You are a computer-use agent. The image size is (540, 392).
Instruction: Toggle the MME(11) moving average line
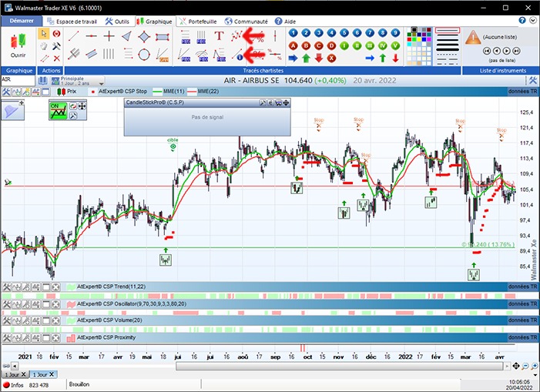point(169,92)
